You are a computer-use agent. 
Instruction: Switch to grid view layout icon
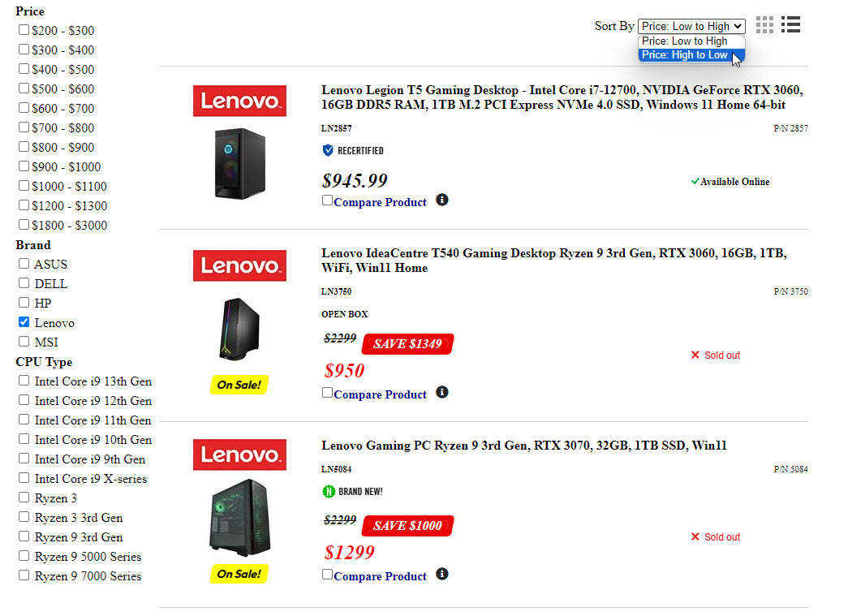click(764, 25)
